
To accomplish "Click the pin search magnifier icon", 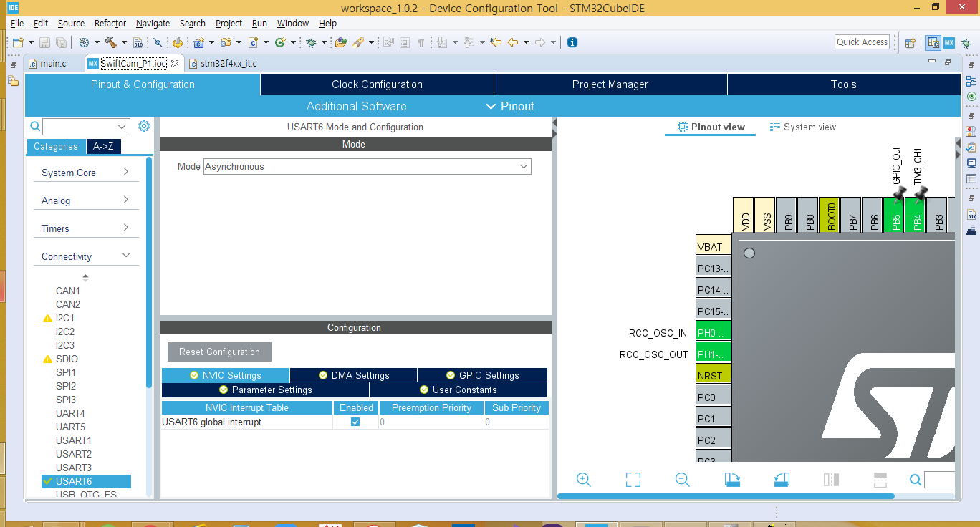I will pos(916,480).
